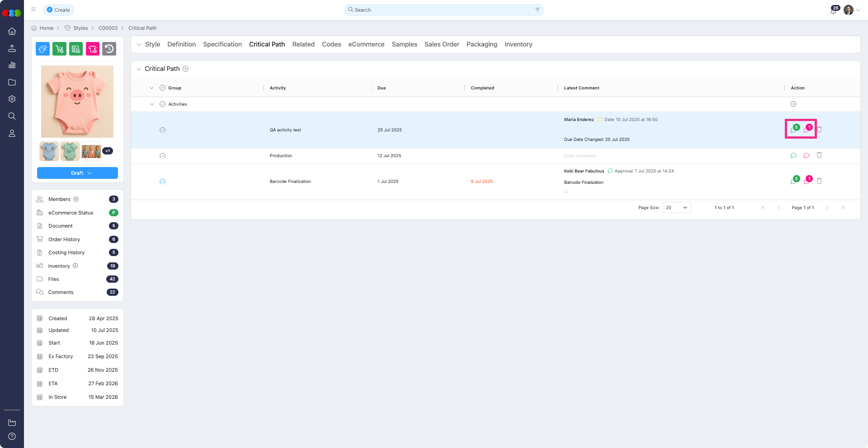This screenshot has width=868, height=448.
Task: Go to Styles in breadcrumb
Action: pos(80,28)
